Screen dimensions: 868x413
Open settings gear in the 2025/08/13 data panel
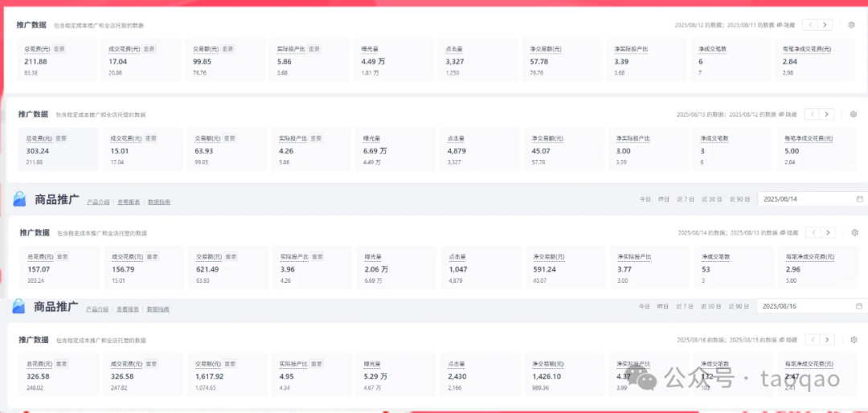point(854,114)
